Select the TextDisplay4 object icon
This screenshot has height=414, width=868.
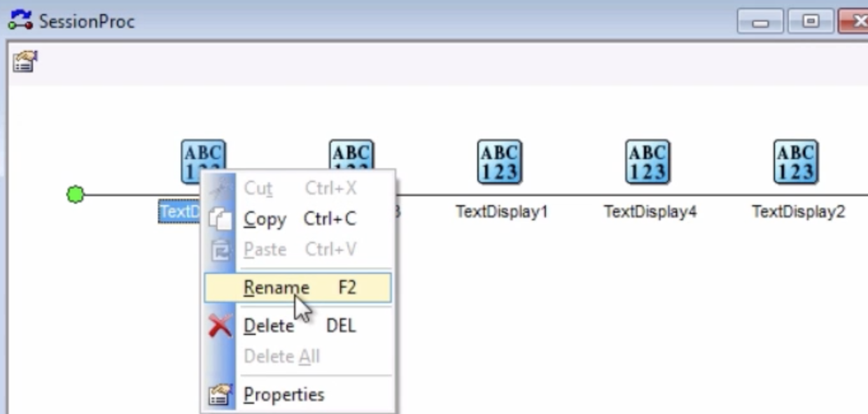(x=648, y=162)
